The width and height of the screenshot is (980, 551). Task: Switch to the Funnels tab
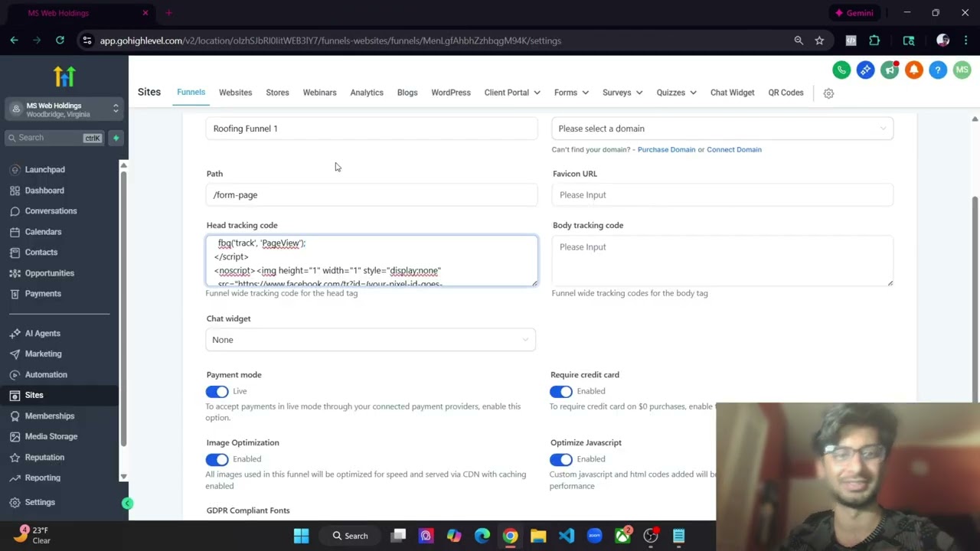pos(191,93)
